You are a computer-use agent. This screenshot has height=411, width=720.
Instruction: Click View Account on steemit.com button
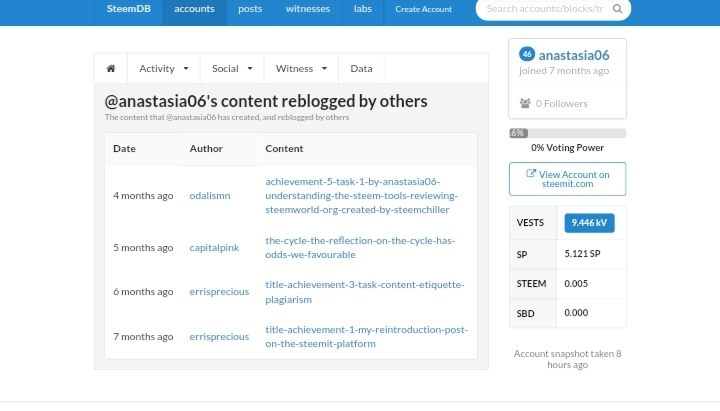(568, 179)
